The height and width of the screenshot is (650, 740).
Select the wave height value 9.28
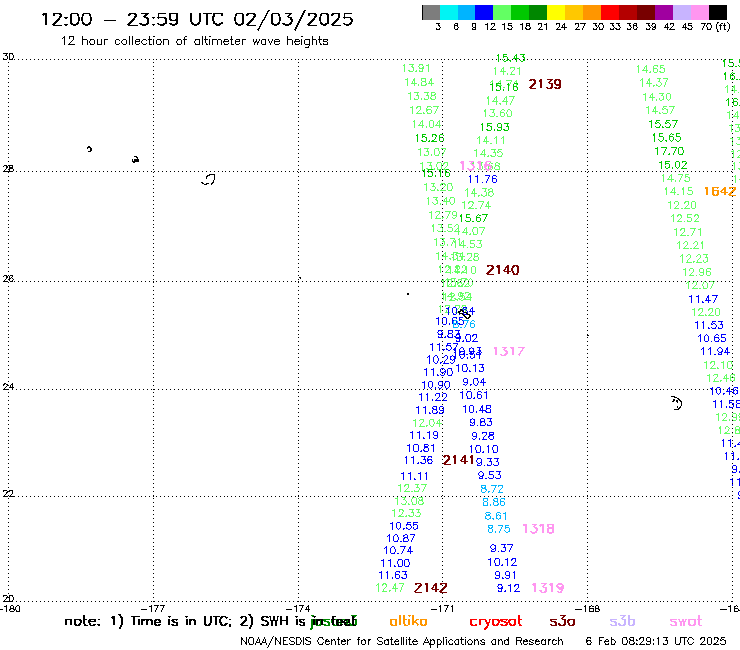pos(483,436)
